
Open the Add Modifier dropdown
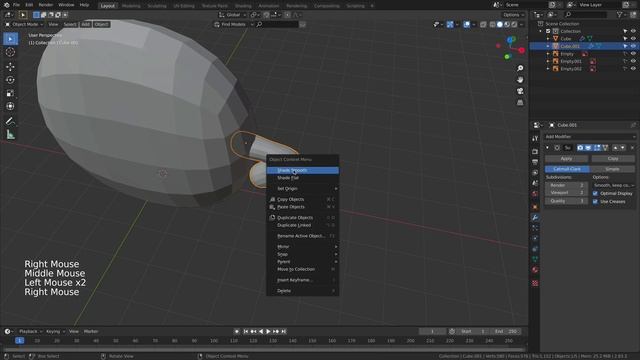click(590, 137)
